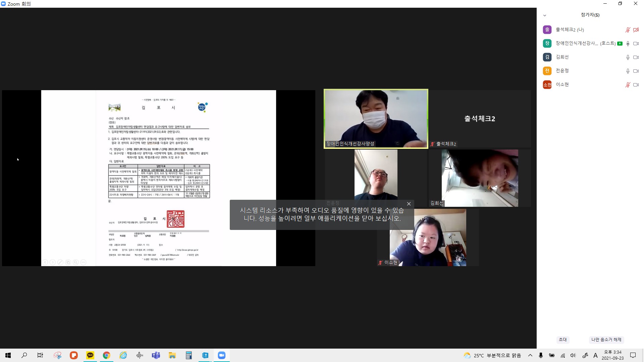Screen dimensions: 644x362
Task: Click the muted microphone icon next to 이소현
Action: [x=628, y=85]
